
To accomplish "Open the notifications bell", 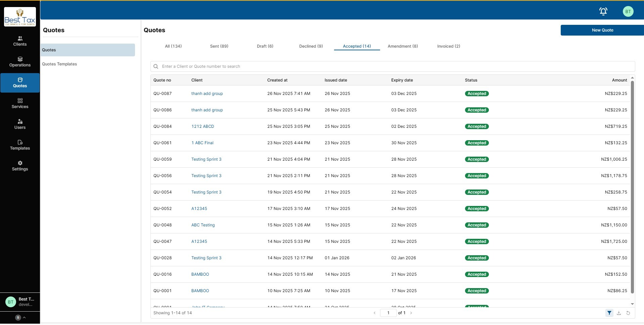I will 603,11.
